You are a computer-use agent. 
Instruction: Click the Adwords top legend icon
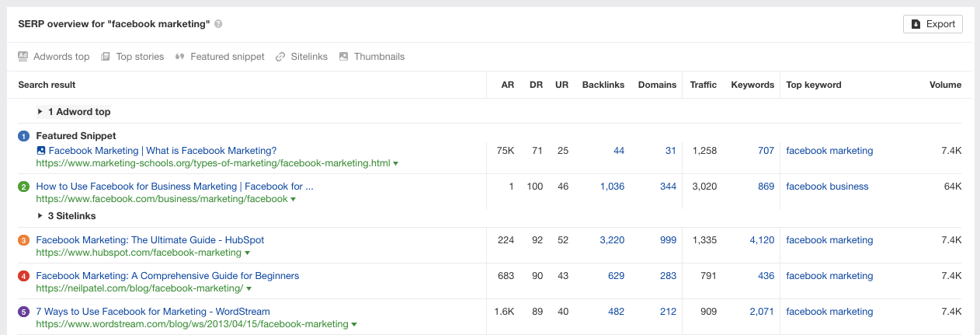click(x=23, y=57)
